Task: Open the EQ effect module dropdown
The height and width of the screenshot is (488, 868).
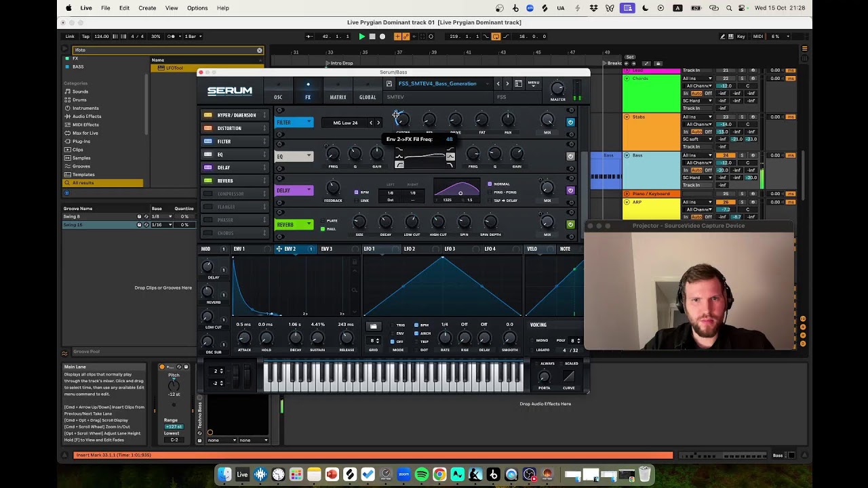Action: pos(309,157)
